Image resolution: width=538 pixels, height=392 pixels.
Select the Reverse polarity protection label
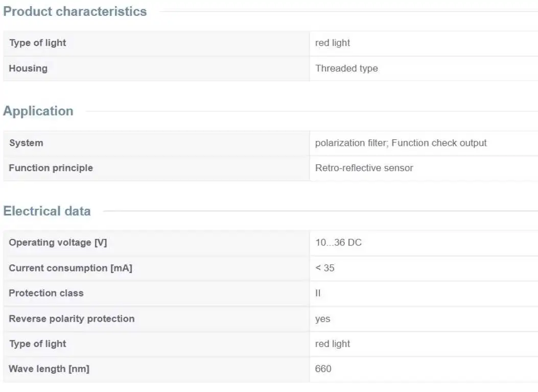pyautogui.click(x=72, y=318)
